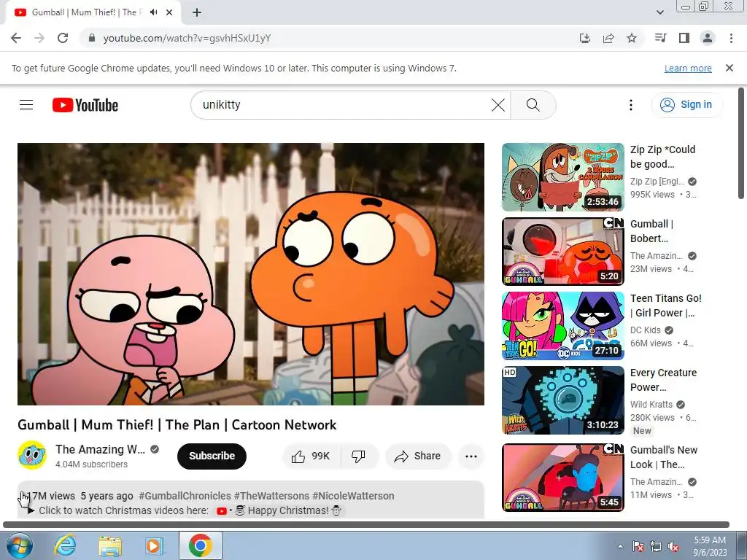
Task: Click the install/download page icon in address bar
Action: [584, 38]
